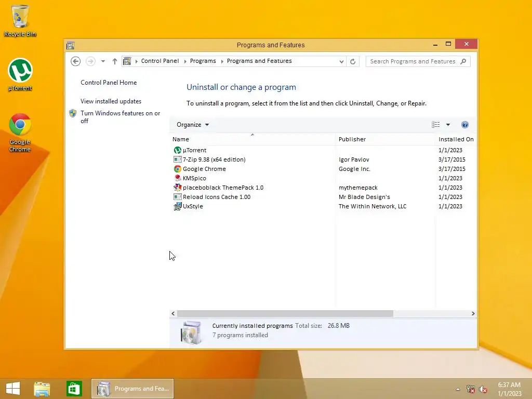
Task: Expand the address bar history dropdown
Action: (x=341, y=61)
